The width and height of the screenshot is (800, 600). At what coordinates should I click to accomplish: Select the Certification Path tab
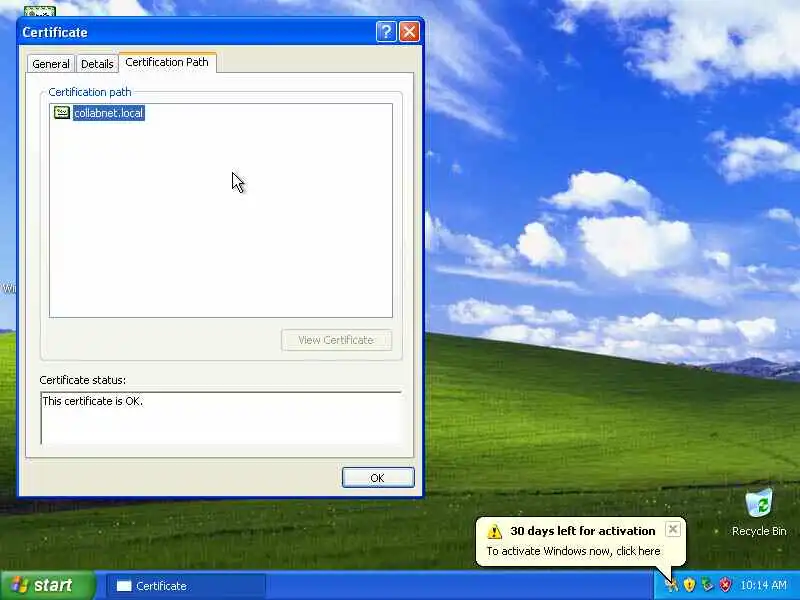click(x=167, y=62)
